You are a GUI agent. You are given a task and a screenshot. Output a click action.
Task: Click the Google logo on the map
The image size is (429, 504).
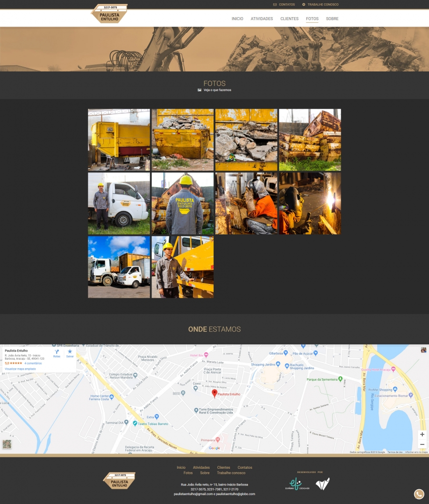[x=214, y=448]
